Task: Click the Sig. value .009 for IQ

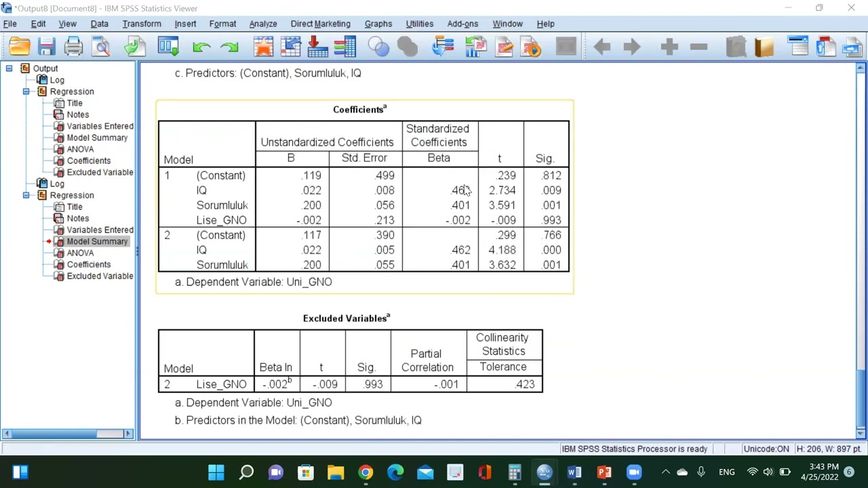Action: pos(551,190)
